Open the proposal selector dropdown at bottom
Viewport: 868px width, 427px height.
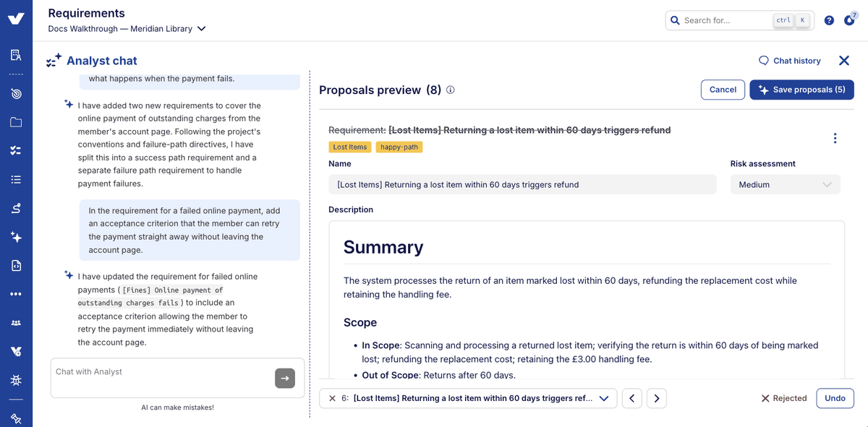pos(468,398)
